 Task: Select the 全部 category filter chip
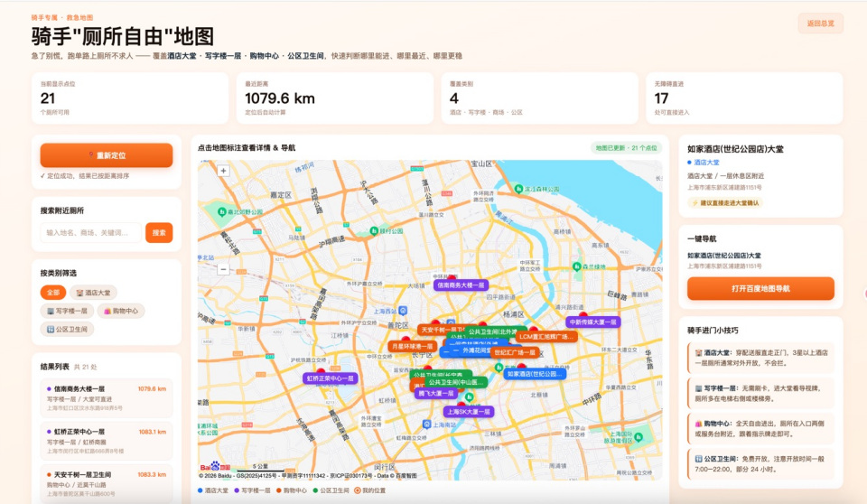tap(53, 292)
